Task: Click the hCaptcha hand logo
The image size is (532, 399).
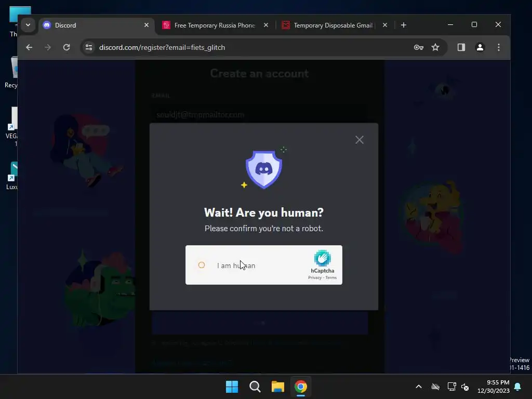Action: click(x=322, y=258)
